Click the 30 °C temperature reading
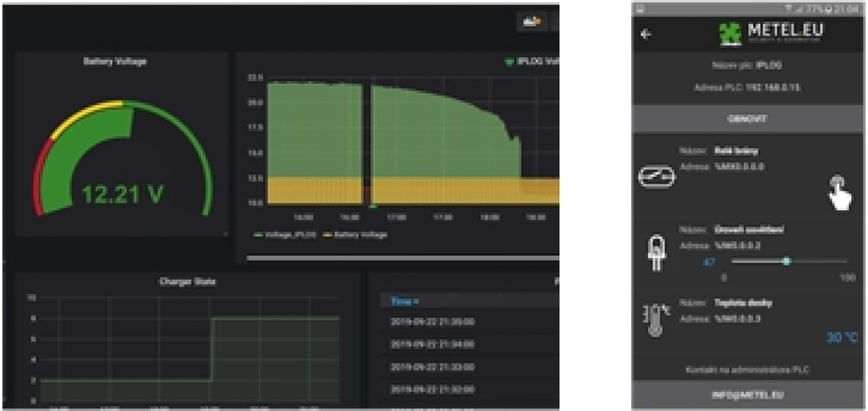 [x=841, y=338]
